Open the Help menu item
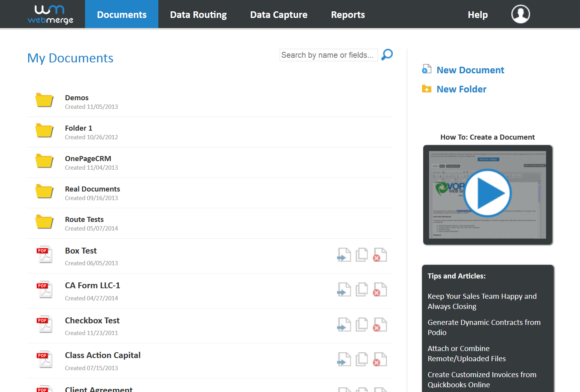This screenshot has width=580, height=392. pyautogui.click(x=478, y=14)
